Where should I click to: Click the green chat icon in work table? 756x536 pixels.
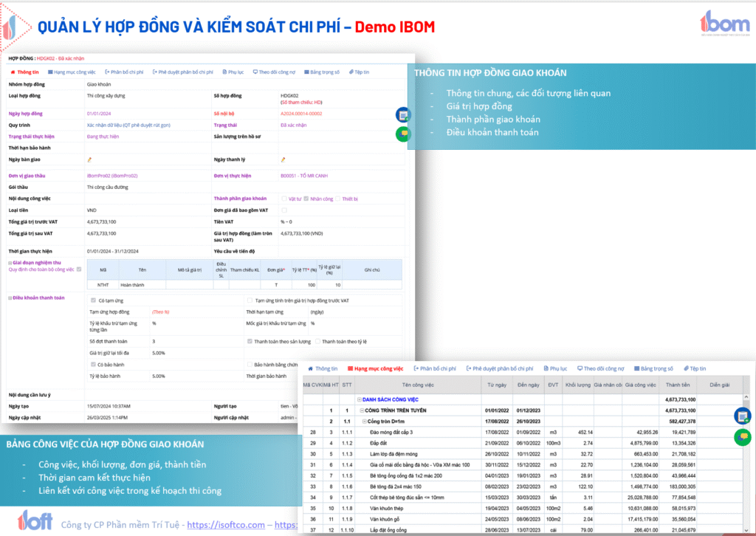coord(742,436)
